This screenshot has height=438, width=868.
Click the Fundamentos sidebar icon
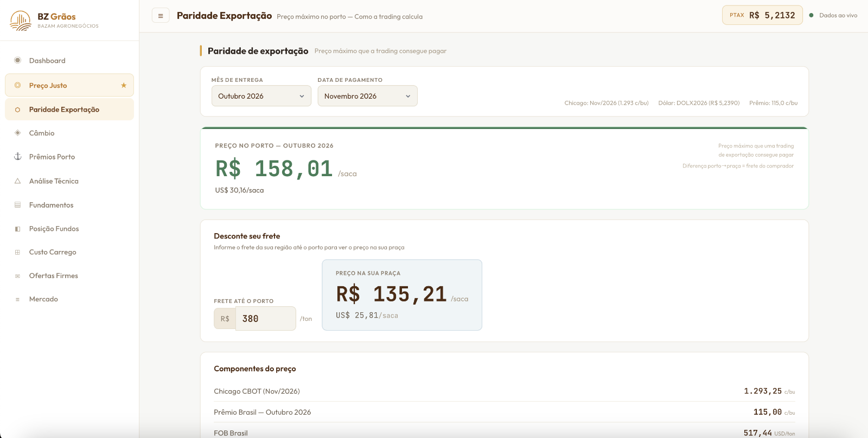(x=18, y=205)
